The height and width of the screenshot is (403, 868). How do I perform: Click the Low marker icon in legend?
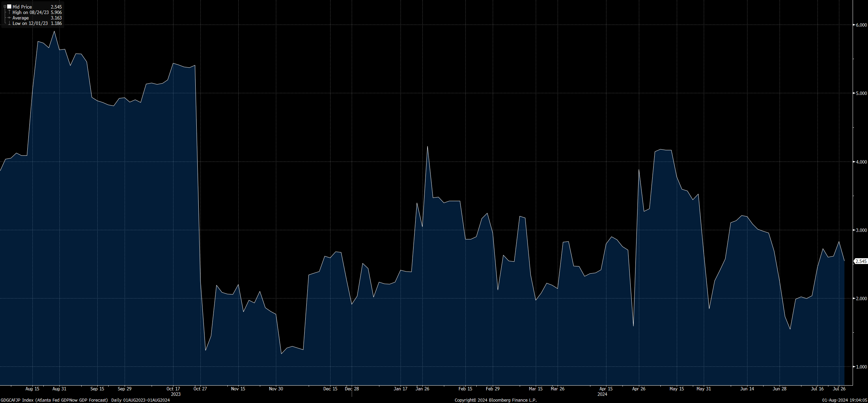9,24
